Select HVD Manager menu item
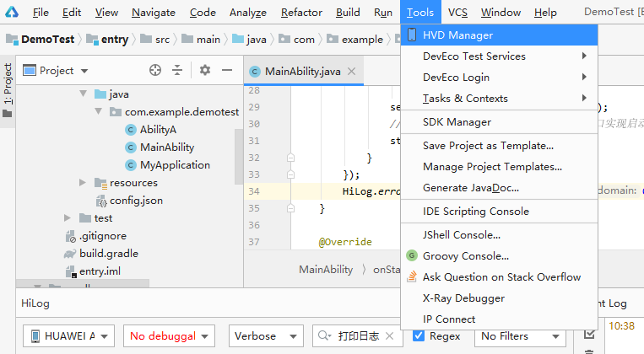644x354 pixels. (499, 35)
